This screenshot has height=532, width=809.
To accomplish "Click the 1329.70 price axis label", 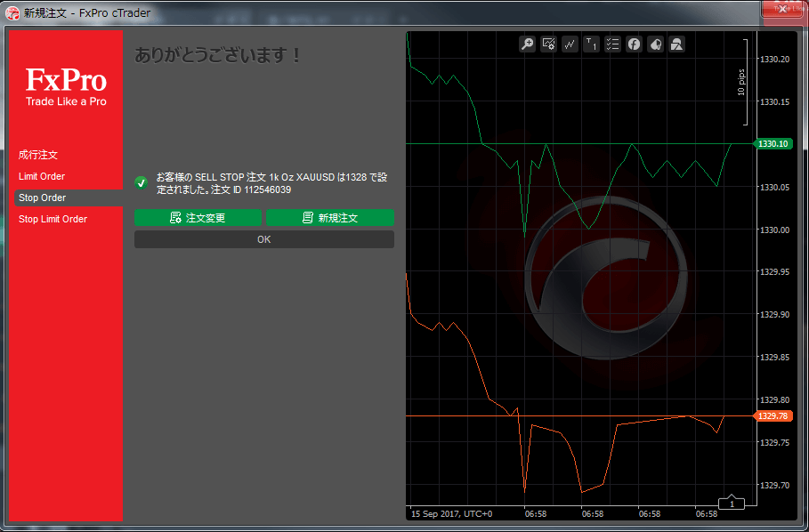I will pyautogui.click(x=775, y=485).
